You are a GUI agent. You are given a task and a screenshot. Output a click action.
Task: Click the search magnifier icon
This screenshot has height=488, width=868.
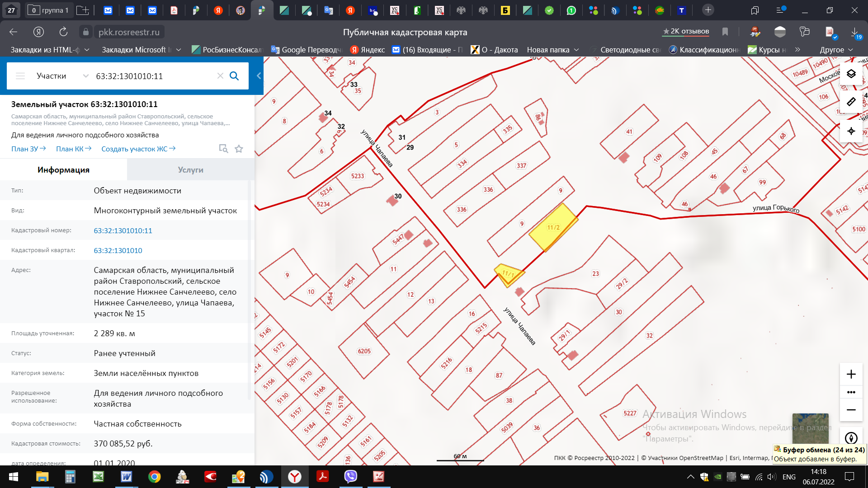(x=234, y=76)
